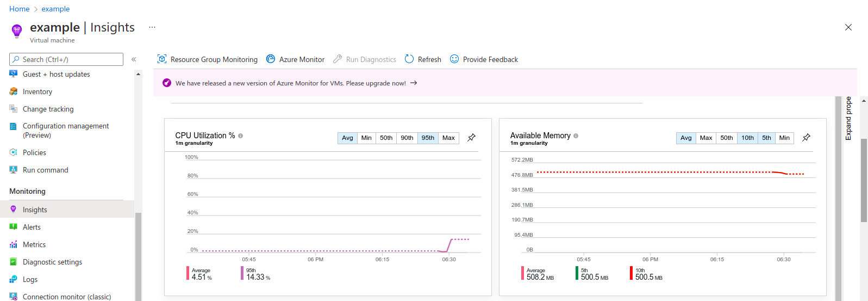
Task: Open Connection monitor (classic)
Action: 67,297
